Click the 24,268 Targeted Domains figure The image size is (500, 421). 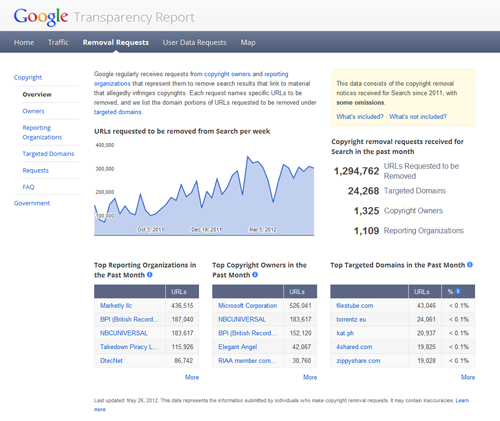[x=363, y=191]
